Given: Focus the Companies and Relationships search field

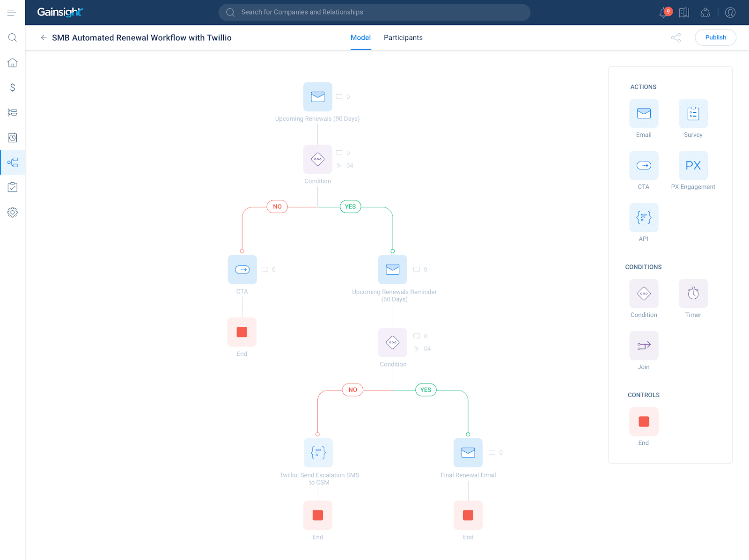Looking at the screenshot, I should pos(374,12).
